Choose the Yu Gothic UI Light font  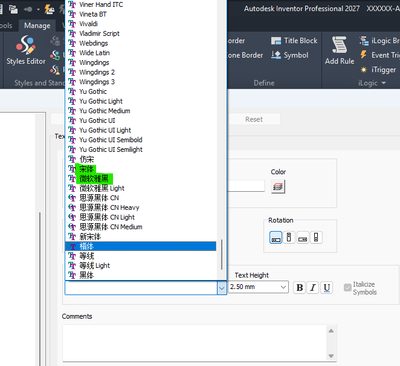tap(140, 130)
